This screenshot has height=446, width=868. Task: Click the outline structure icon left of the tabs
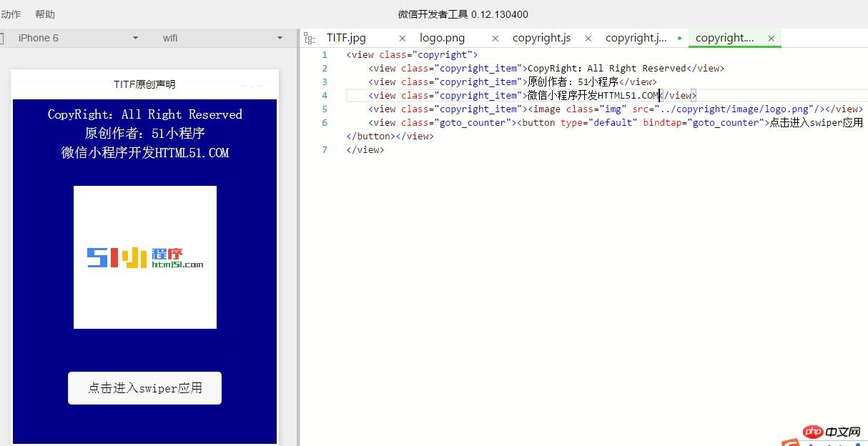click(x=309, y=38)
